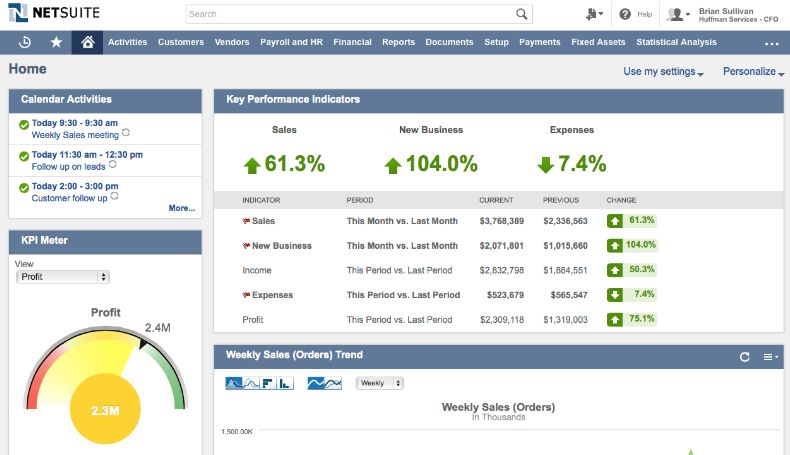Click the NetSuite logo
Image resolution: width=790 pixels, height=455 pixels.
pos(54,13)
